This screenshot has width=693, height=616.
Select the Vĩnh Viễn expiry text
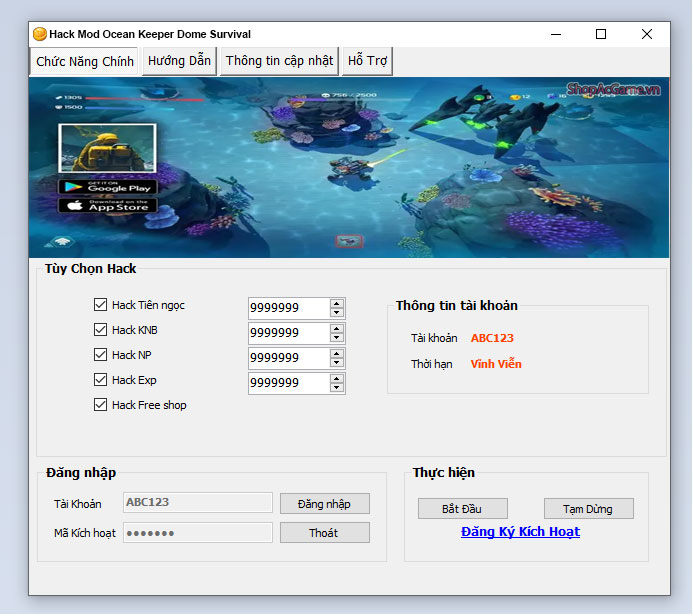pyautogui.click(x=496, y=364)
